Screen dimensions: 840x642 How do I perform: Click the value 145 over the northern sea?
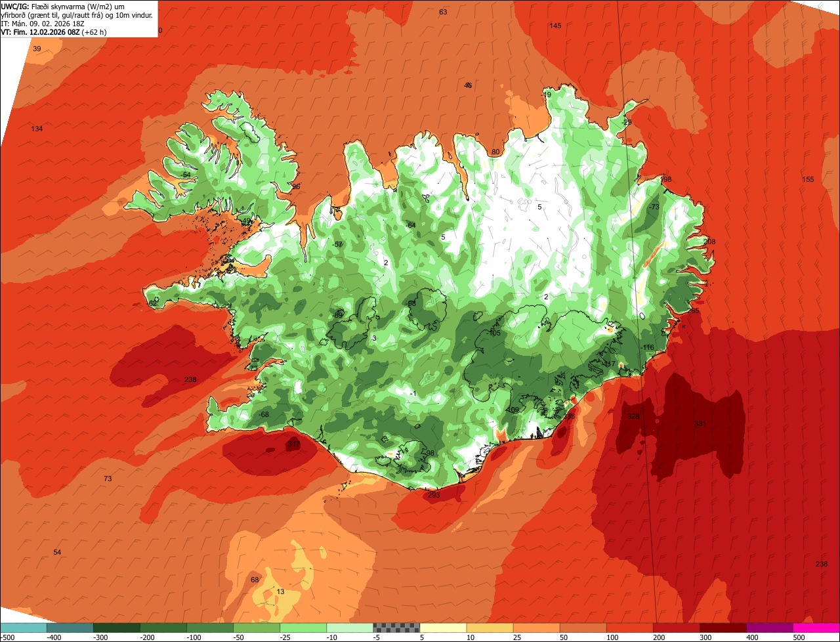point(555,26)
